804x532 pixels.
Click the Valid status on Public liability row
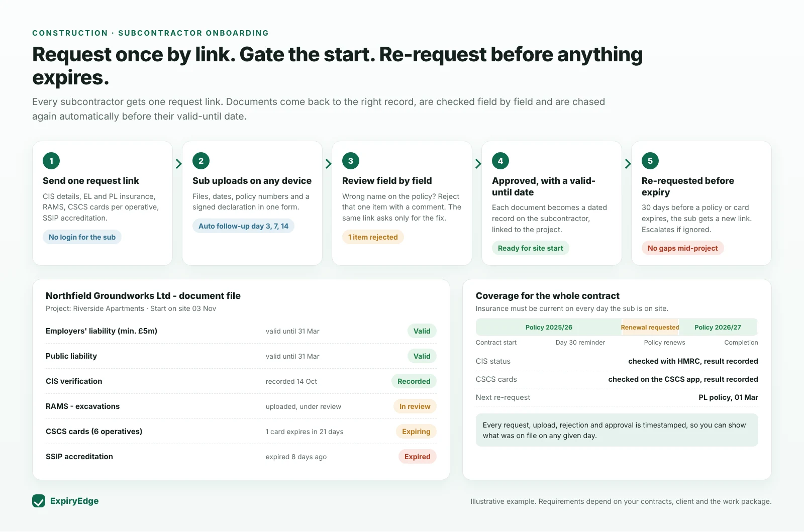(422, 356)
